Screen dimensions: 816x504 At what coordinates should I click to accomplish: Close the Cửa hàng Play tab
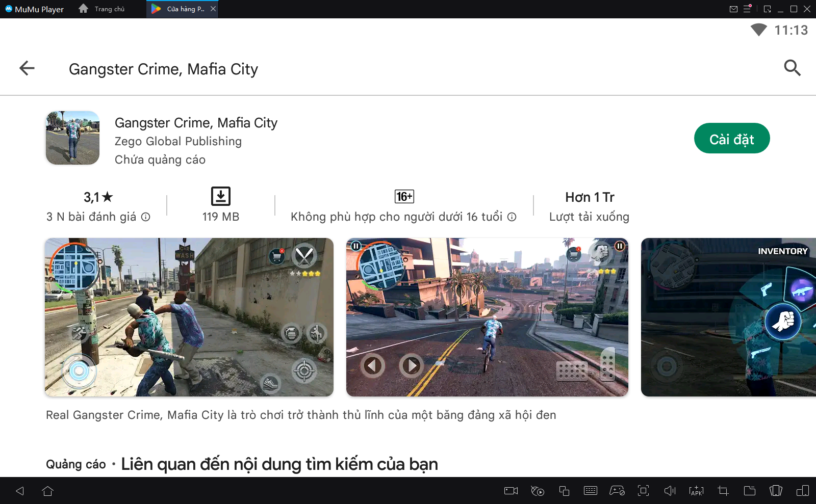[x=213, y=9]
